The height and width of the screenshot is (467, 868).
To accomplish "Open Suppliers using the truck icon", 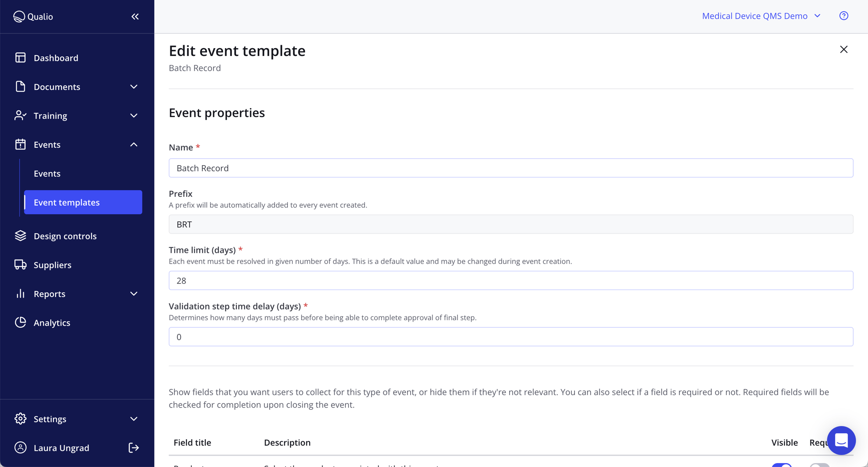I will coord(20,265).
